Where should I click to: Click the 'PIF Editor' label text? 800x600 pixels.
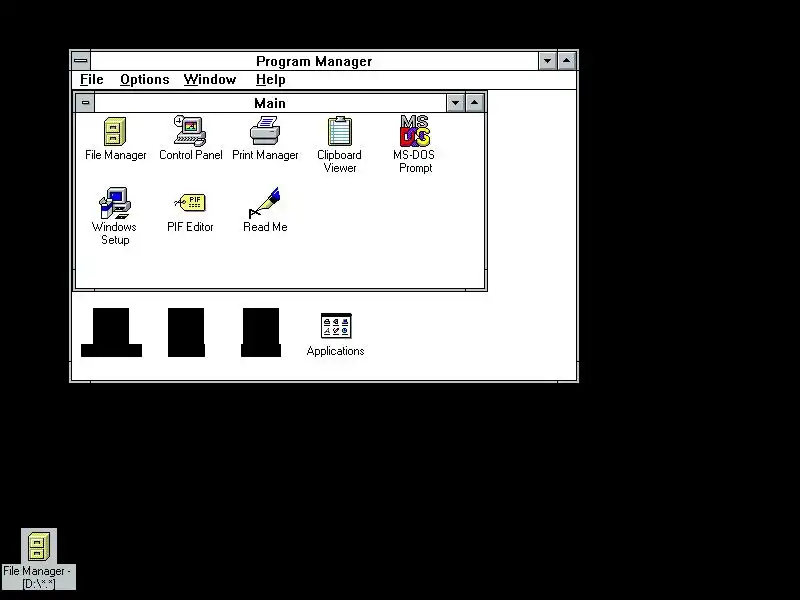pyautogui.click(x=190, y=227)
